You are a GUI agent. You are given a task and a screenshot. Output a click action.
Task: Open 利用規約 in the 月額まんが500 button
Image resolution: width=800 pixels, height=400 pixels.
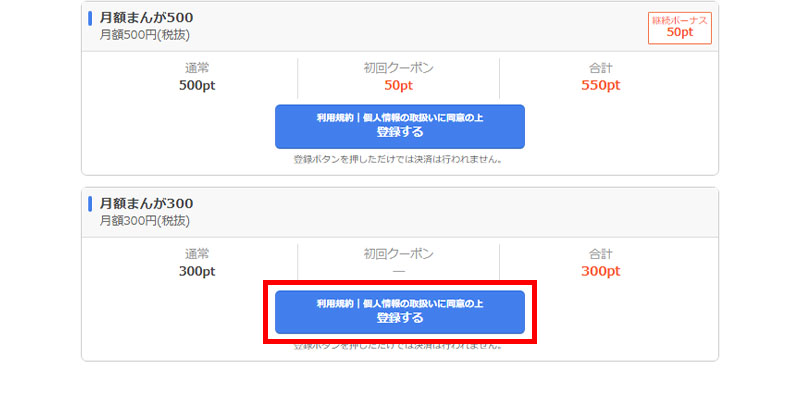coord(333,117)
